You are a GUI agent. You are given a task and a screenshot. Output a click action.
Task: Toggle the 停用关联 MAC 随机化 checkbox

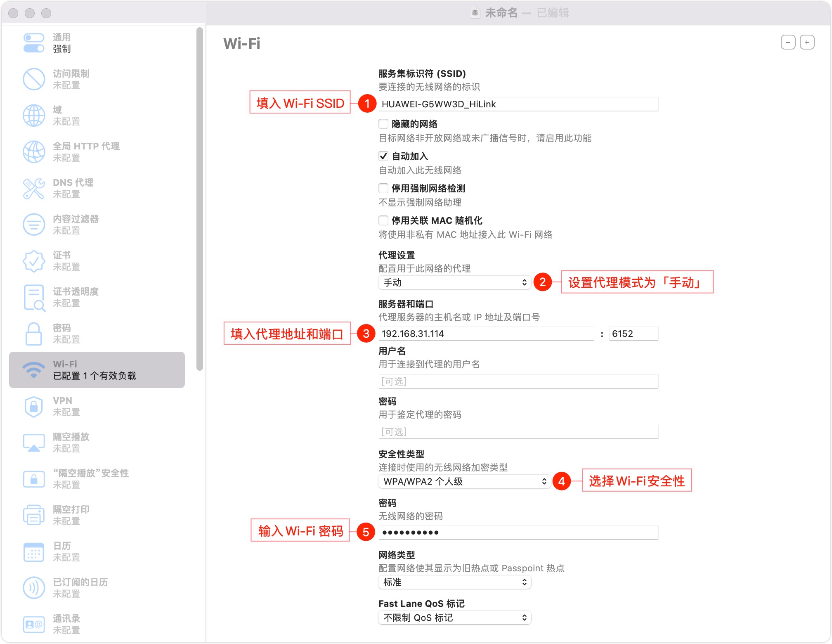pyautogui.click(x=383, y=220)
